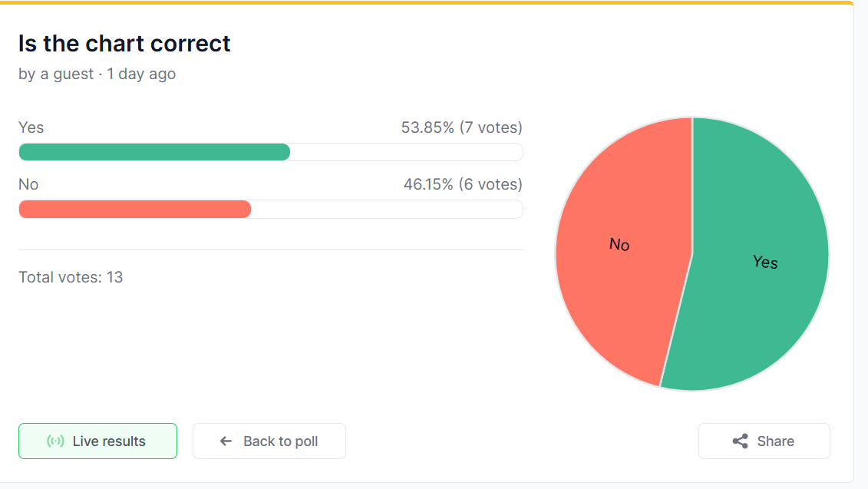Go back via the Back to poll label
This screenshot has width=868, height=489.
tap(280, 441)
